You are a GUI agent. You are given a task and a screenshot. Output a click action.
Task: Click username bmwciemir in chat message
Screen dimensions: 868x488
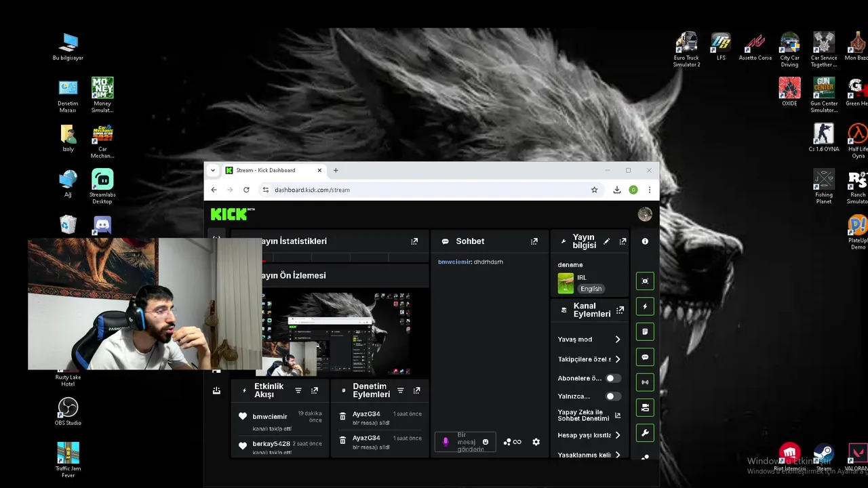pyautogui.click(x=454, y=262)
